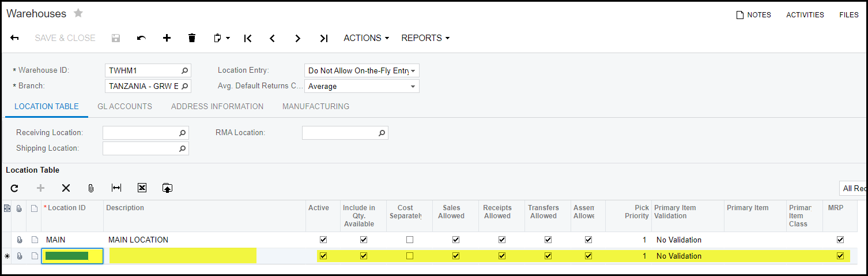Open the ADDRESS INFORMATION tab
The height and width of the screenshot is (276, 868).
coord(217,106)
